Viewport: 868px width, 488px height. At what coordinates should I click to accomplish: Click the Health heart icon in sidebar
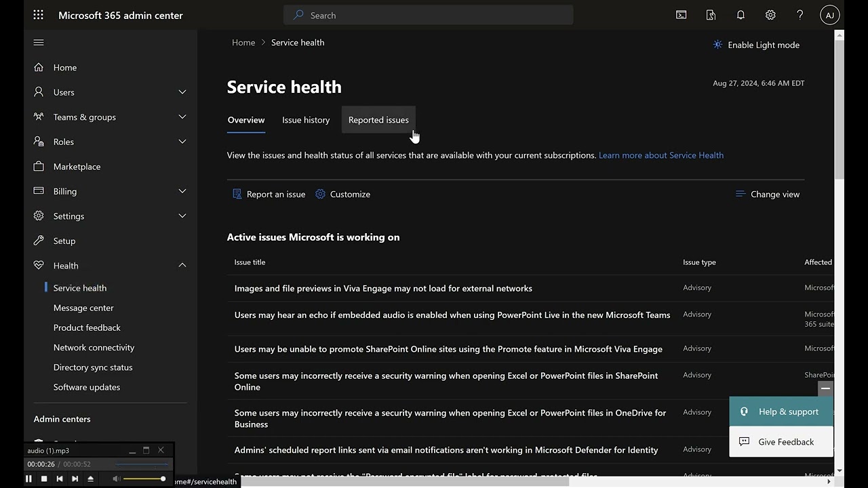point(39,266)
